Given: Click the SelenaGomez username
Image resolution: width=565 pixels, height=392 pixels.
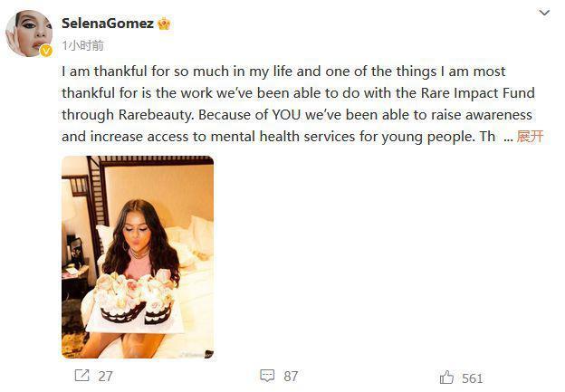Looking at the screenshot, I should [x=107, y=24].
